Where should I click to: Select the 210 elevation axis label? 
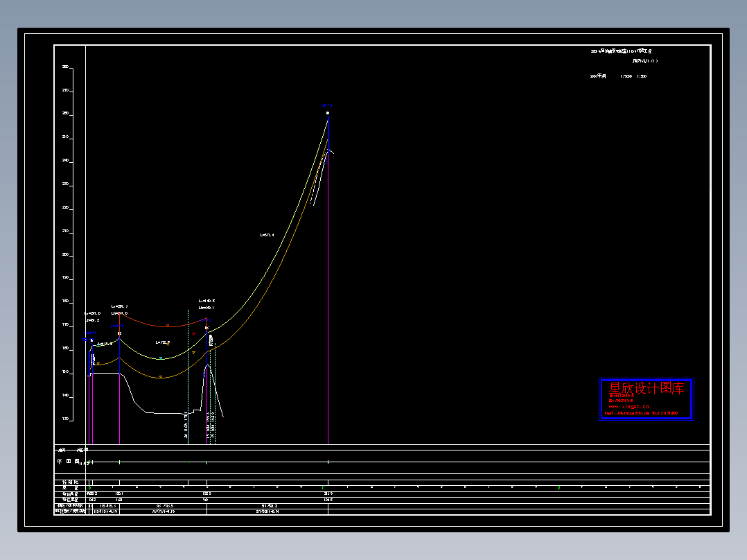tap(65, 231)
